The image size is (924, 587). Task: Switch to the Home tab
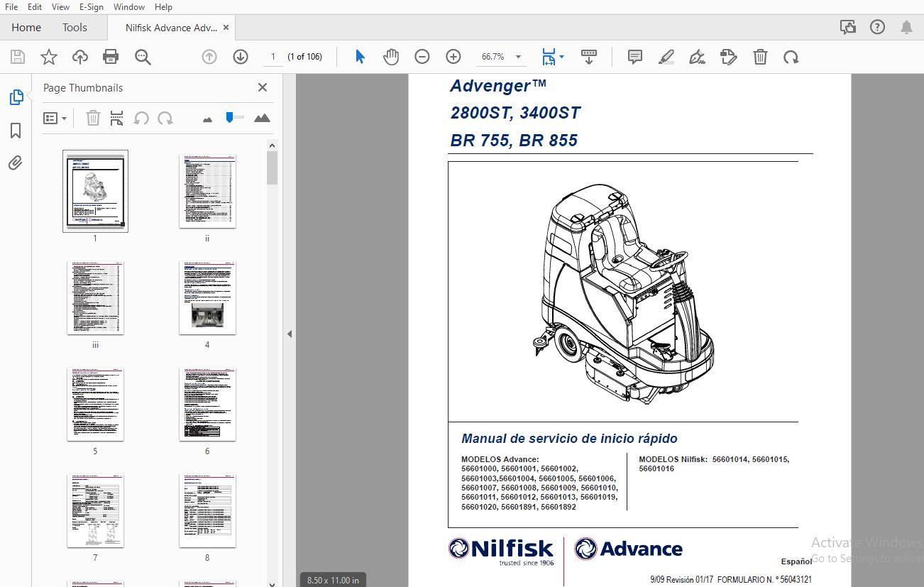click(x=26, y=27)
